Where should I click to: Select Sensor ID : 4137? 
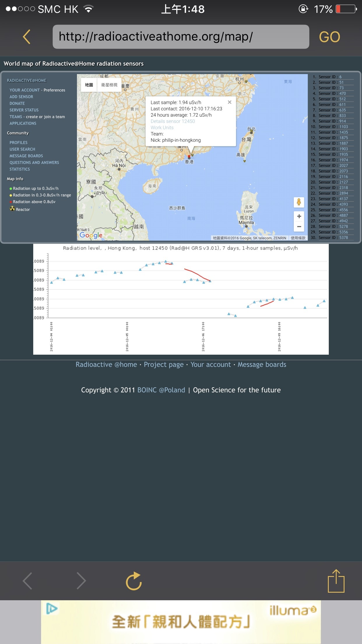pos(333,199)
